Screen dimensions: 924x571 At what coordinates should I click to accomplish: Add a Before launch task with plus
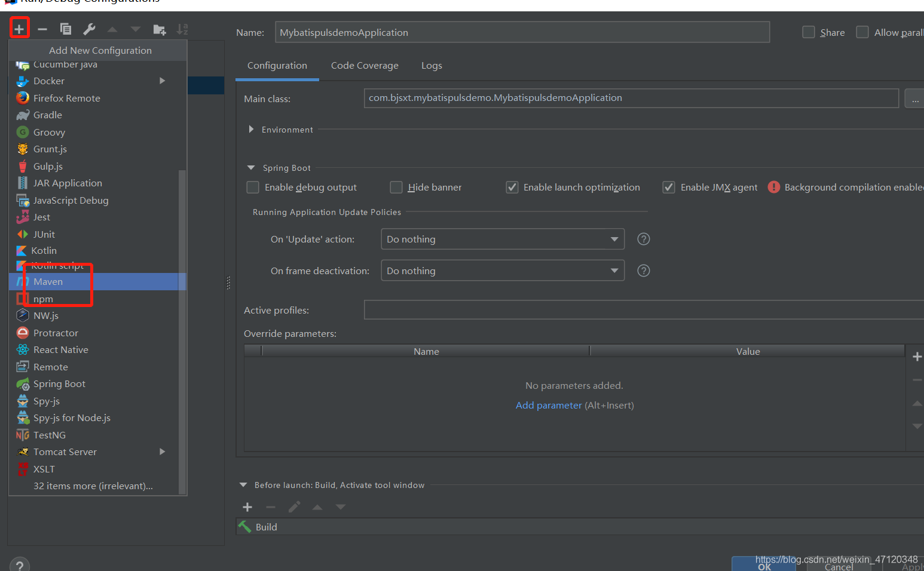click(x=247, y=507)
